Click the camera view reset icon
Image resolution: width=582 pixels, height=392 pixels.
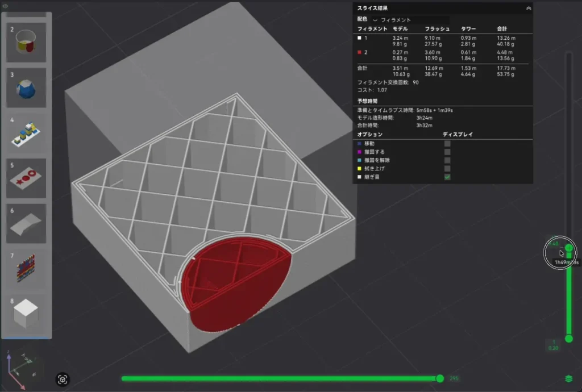click(63, 380)
